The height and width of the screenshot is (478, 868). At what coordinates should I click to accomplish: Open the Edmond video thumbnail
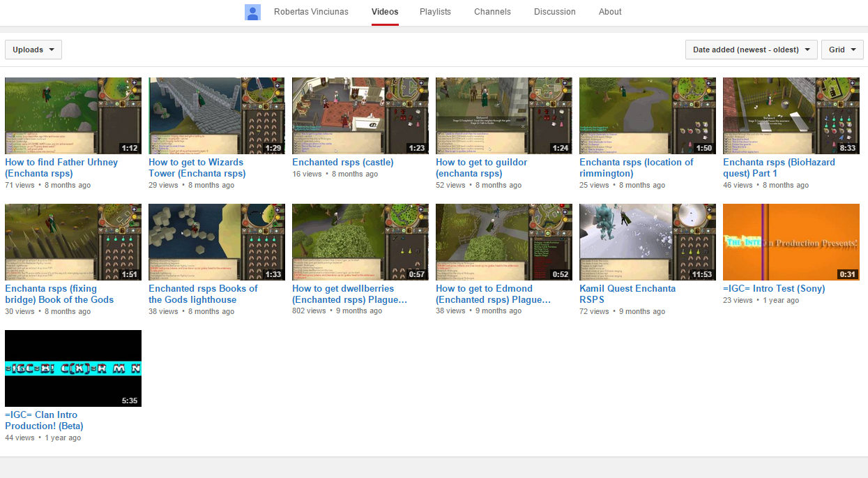point(504,242)
